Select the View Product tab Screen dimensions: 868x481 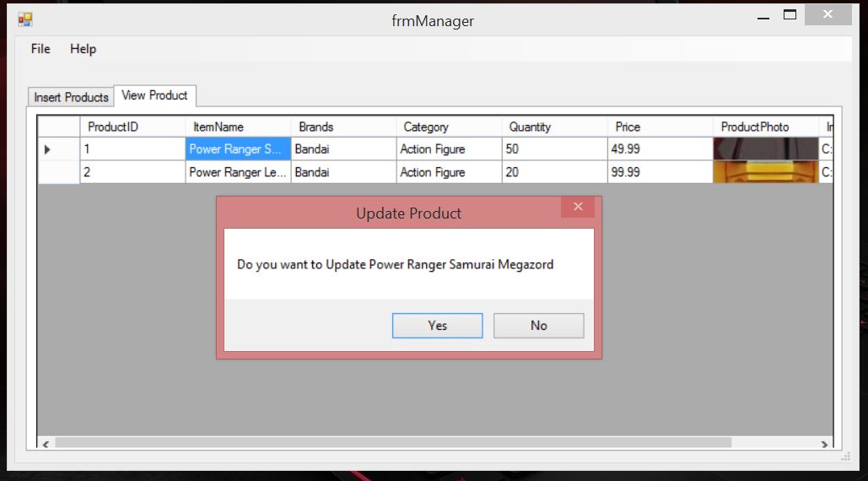pyautogui.click(x=154, y=95)
